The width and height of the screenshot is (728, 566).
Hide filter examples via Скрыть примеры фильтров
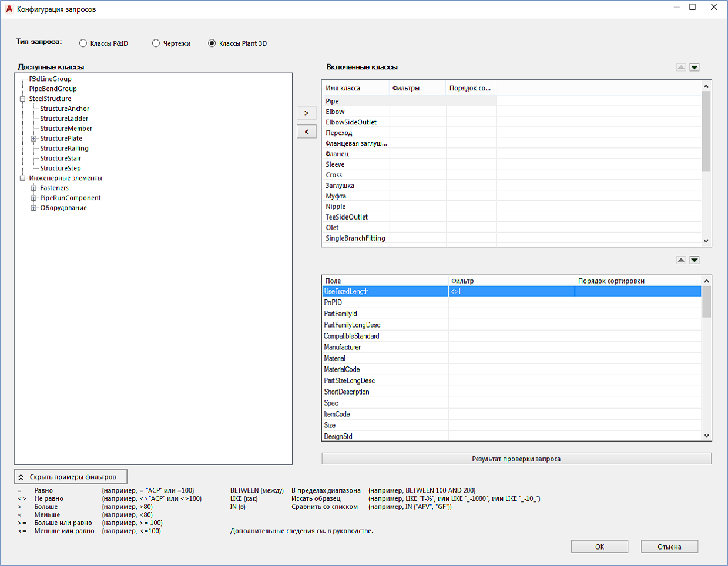(71, 477)
